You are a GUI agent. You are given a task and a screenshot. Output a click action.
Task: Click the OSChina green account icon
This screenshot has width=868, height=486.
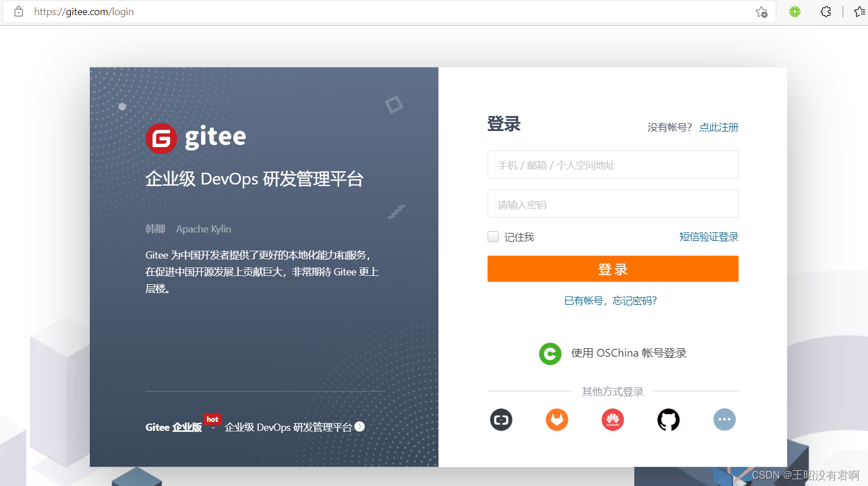[x=550, y=353]
